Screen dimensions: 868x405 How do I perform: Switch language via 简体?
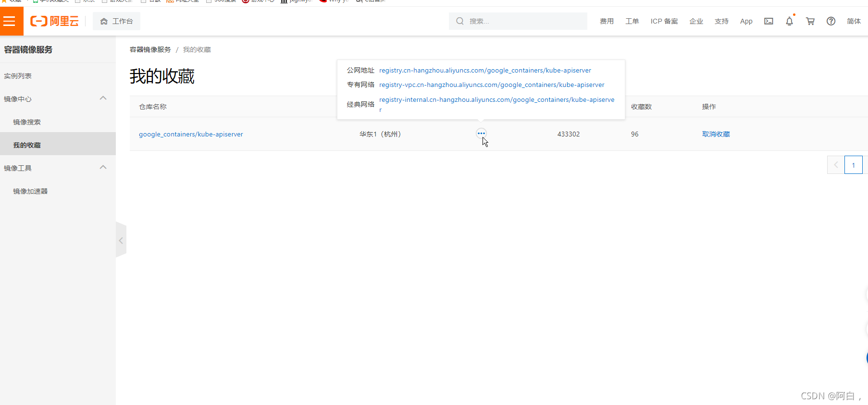pyautogui.click(x=854, y=21)
